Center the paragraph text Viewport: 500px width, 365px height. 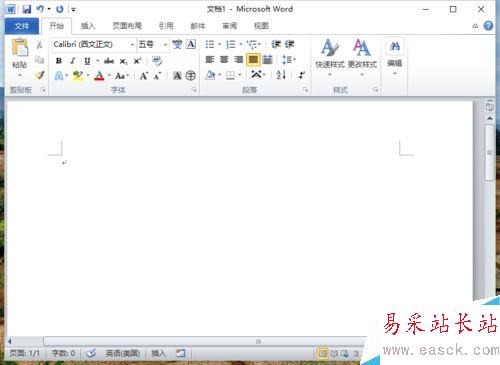coord(224,60)
